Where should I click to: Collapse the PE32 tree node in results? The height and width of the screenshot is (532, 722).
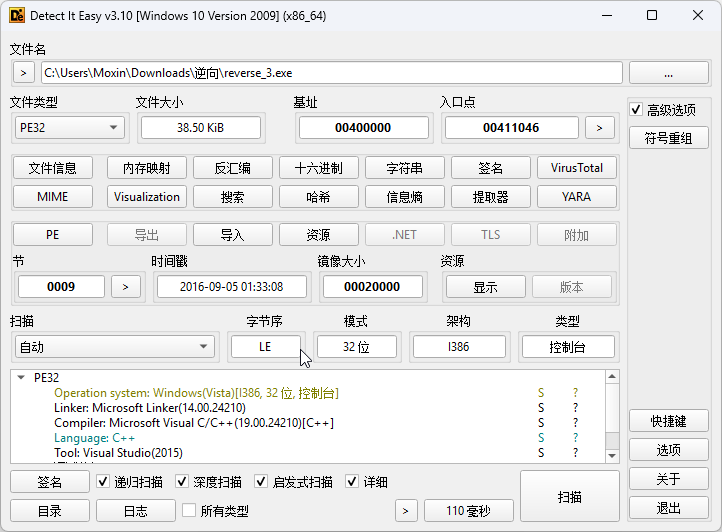coord(21,379)
